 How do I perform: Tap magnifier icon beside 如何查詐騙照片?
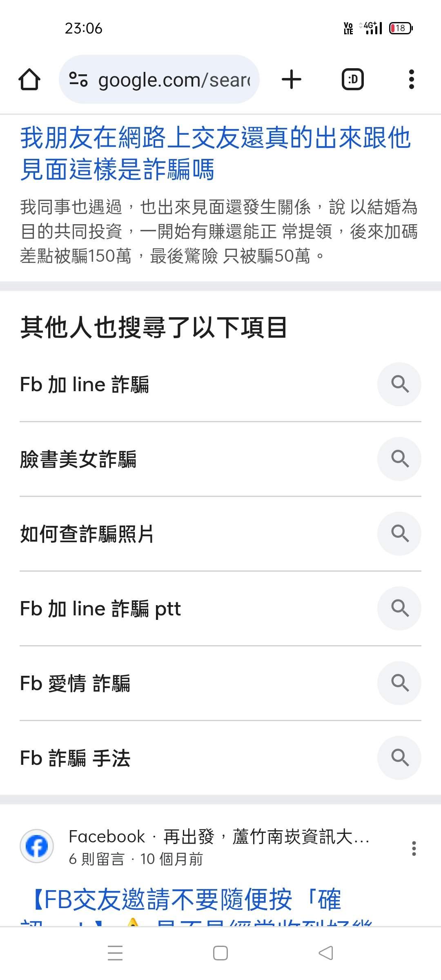(x=399, y=534)
